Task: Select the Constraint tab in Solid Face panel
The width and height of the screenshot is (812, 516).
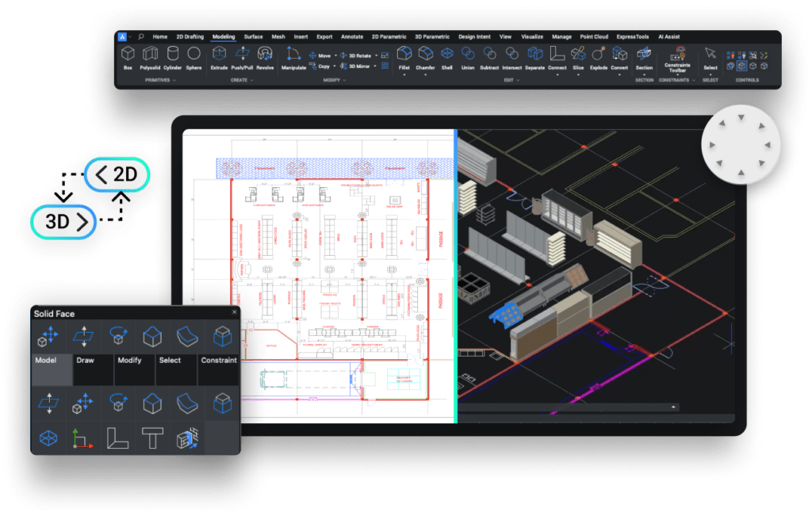Action: point(219,369)
